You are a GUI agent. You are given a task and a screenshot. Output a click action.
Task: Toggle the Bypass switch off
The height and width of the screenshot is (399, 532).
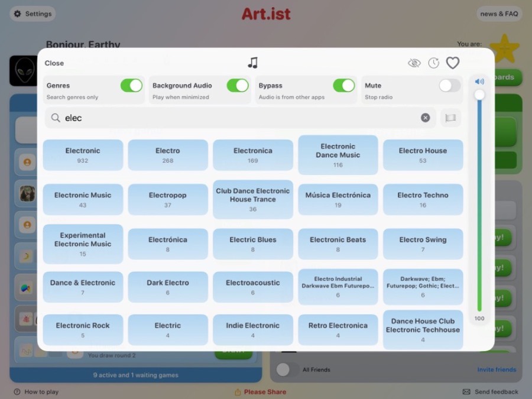[343, 86]
